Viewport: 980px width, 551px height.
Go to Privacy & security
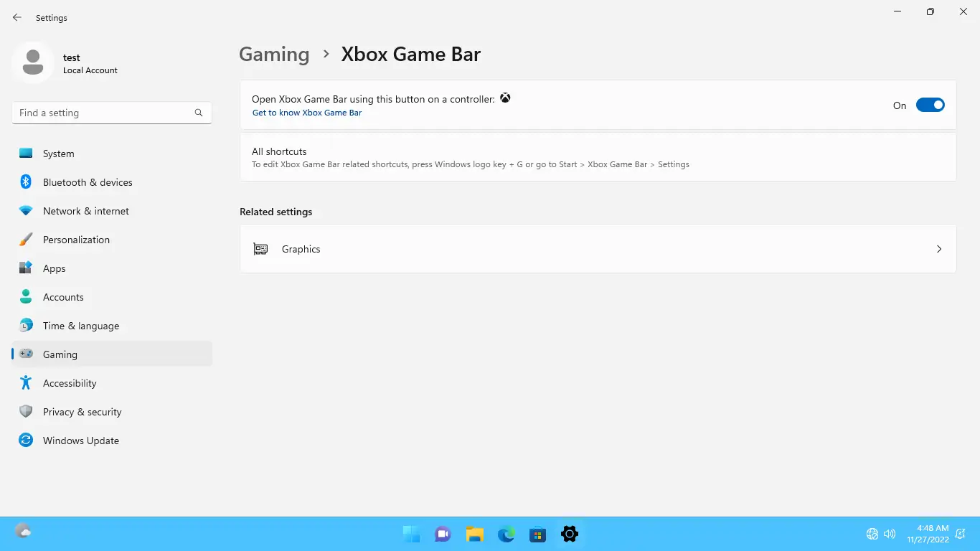(112, 412)
